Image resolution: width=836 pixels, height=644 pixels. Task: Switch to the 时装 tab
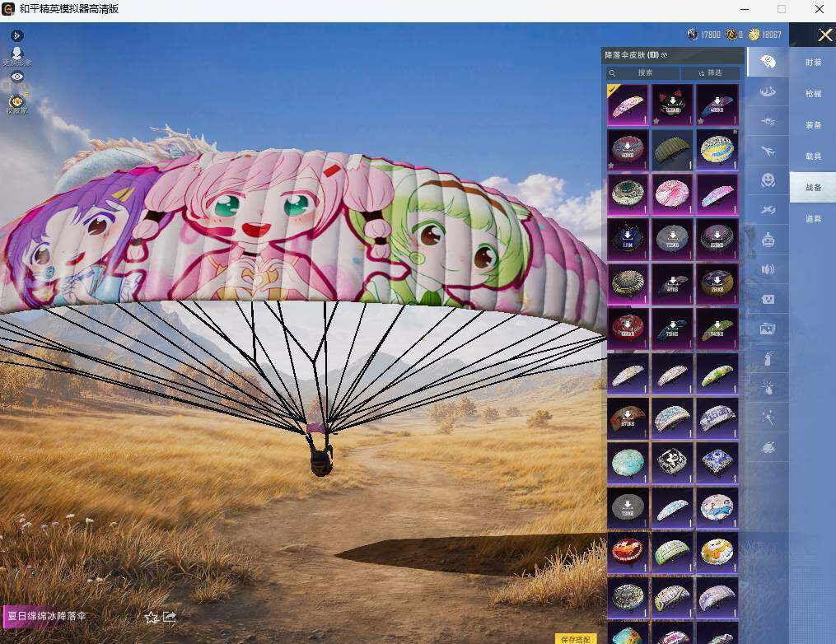click(813, 63)
